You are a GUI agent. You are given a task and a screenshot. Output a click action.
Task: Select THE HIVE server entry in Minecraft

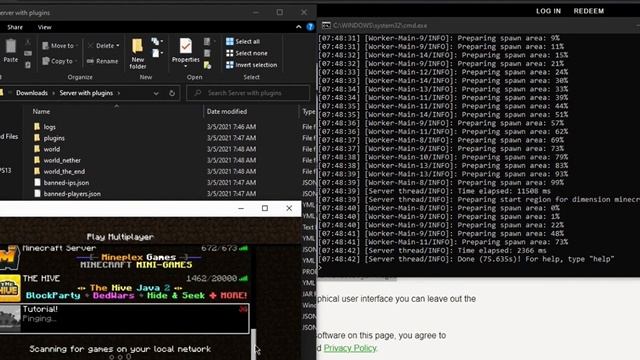(x=124, y=288)
